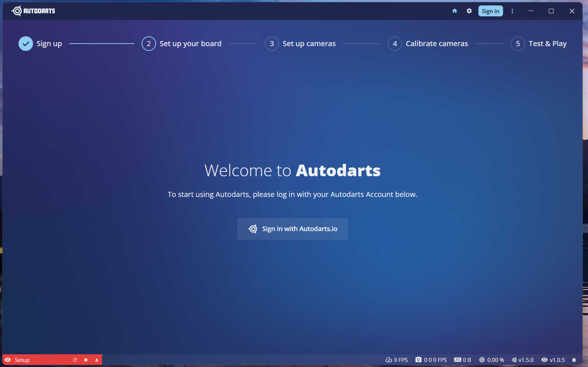Viewport: 588px width, 367px height.
Task: Click the detection speed 0 FPS gauge
Action: click(x=396, y=360)
